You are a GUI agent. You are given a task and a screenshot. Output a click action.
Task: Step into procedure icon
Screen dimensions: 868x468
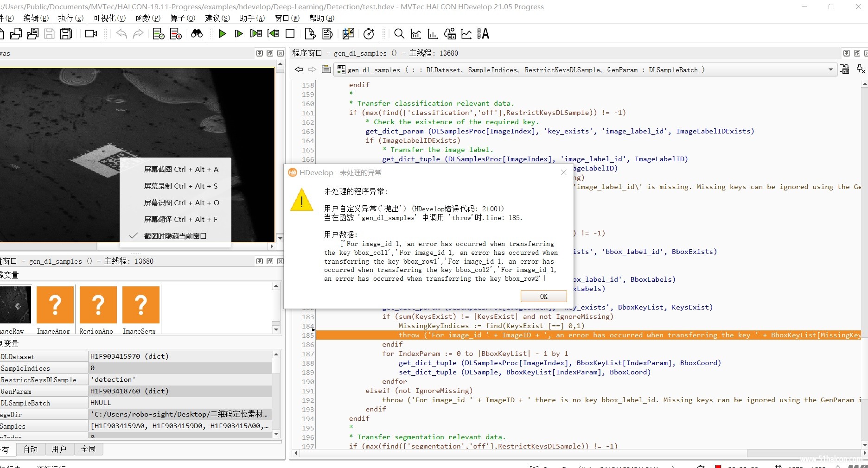310,34
